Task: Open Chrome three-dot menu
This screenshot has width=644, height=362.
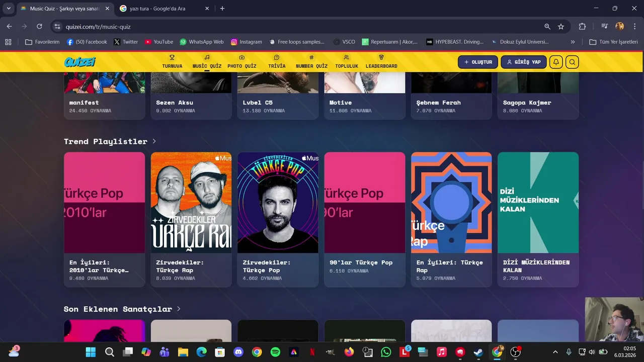Action: (x=634, y=27)
